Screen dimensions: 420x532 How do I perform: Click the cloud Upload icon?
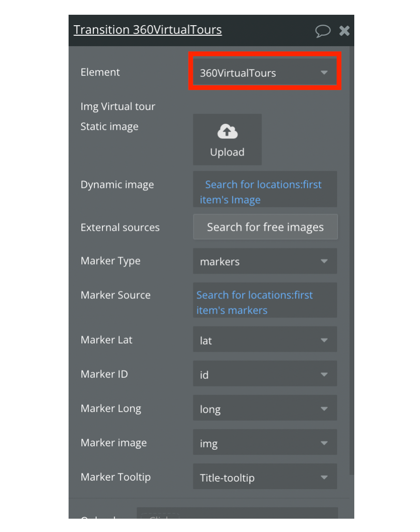point(227,132)
